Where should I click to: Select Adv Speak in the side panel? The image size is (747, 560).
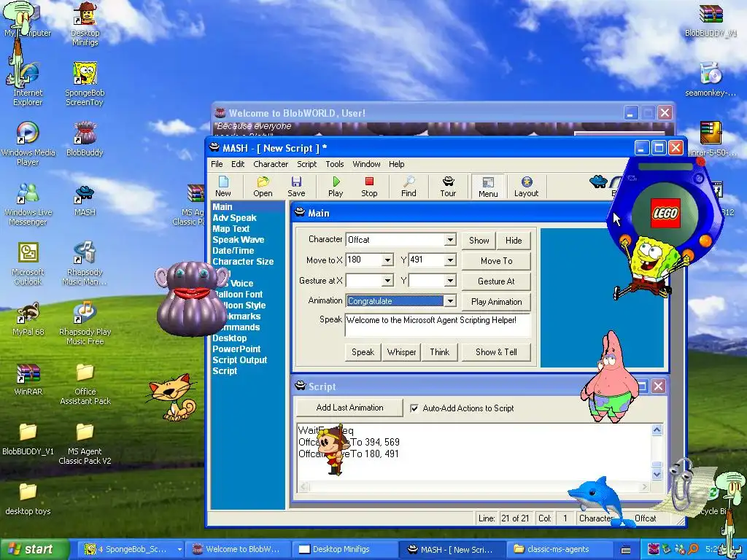coord(234,217)
